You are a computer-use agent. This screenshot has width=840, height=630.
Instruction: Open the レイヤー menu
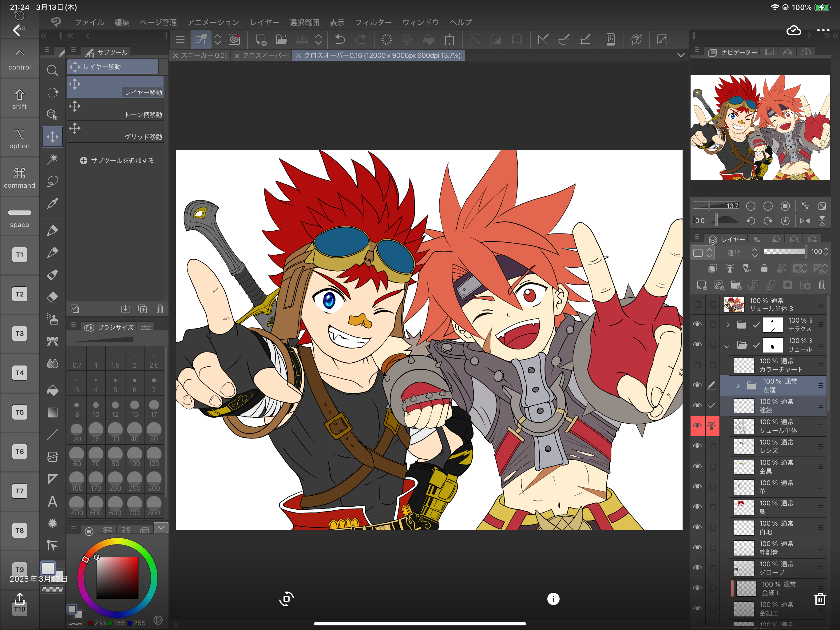pos(265,22)
